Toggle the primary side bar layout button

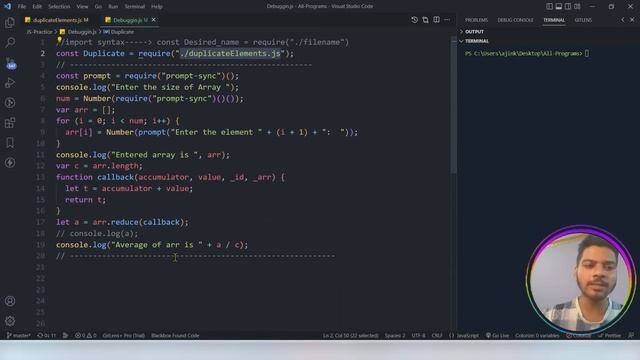(549, 6)
